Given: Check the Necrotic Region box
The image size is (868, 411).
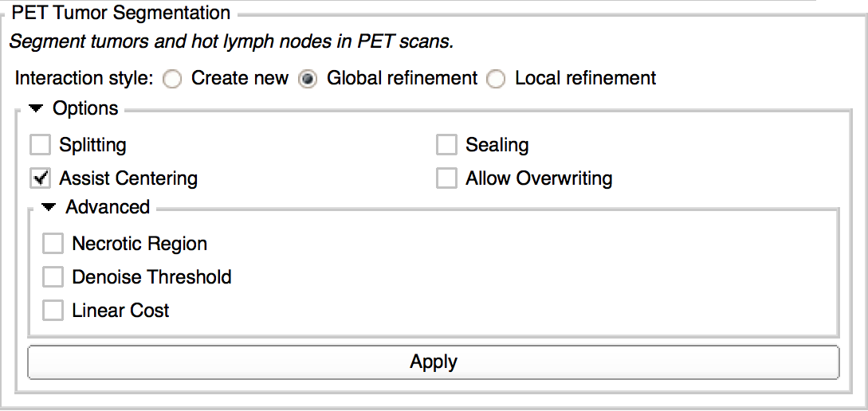Looking at the screenshot, I should [53, 244].
